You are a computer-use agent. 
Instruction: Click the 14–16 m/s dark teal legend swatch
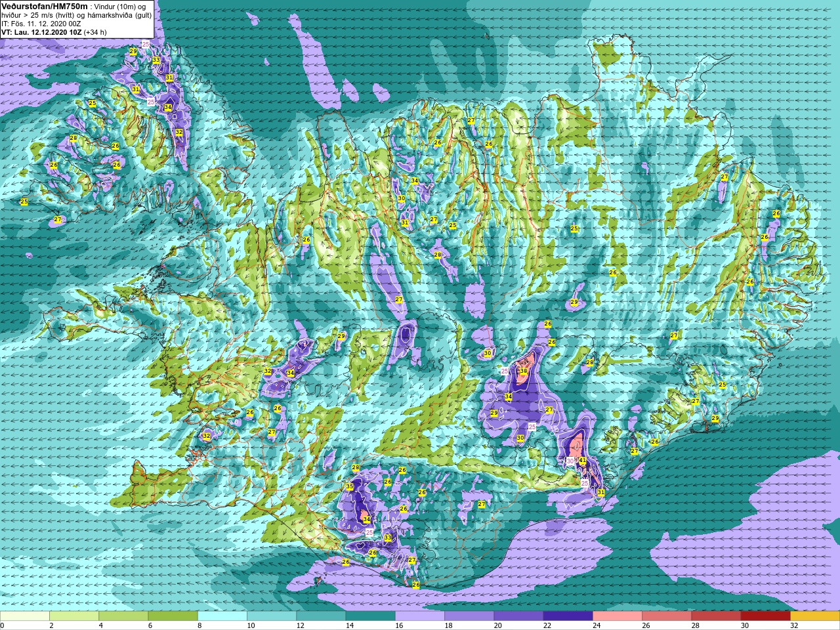[x=370, y=616]
